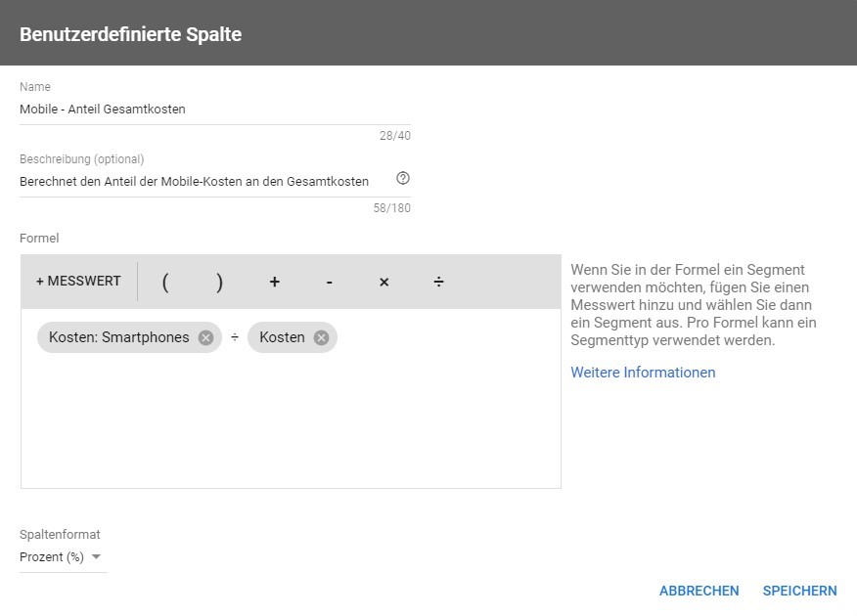Image resolution: width=857 pixels, height=616 pixels.
Task: Add a minus operator to formula
Action: [x=329, y=282]
